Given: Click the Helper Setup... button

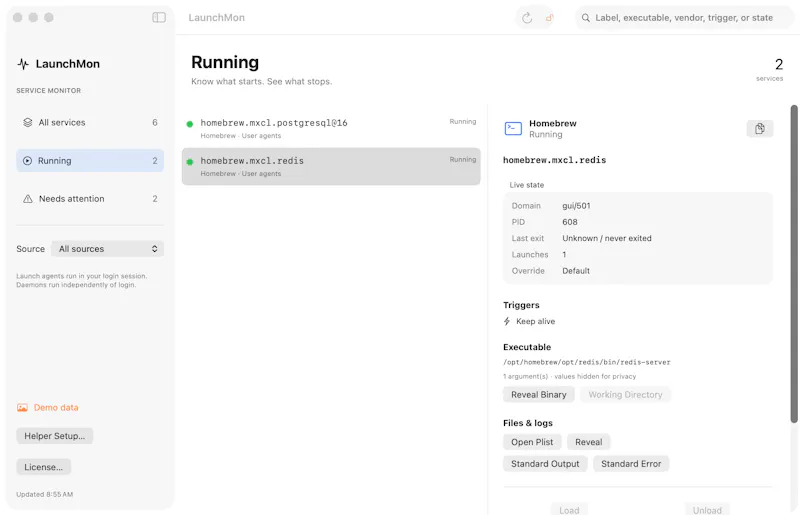Looking at the screenshot, I should [55, 436].
